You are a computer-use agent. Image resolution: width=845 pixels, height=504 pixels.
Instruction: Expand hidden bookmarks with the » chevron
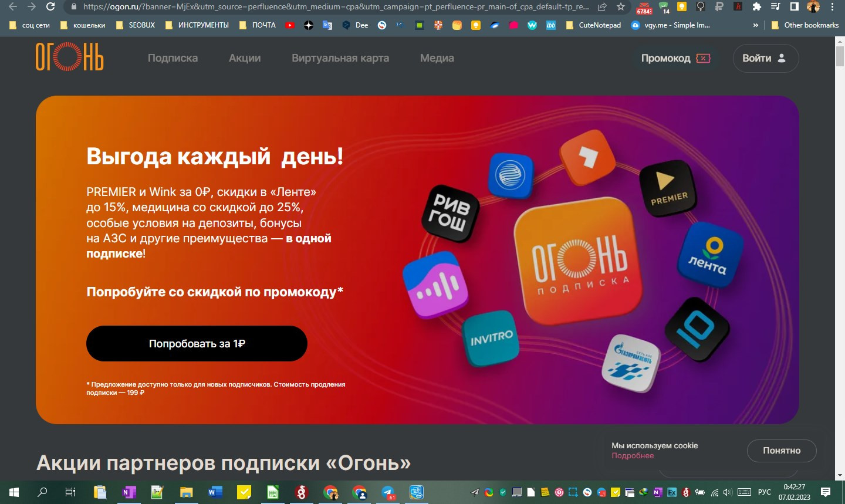click(755, 25)
